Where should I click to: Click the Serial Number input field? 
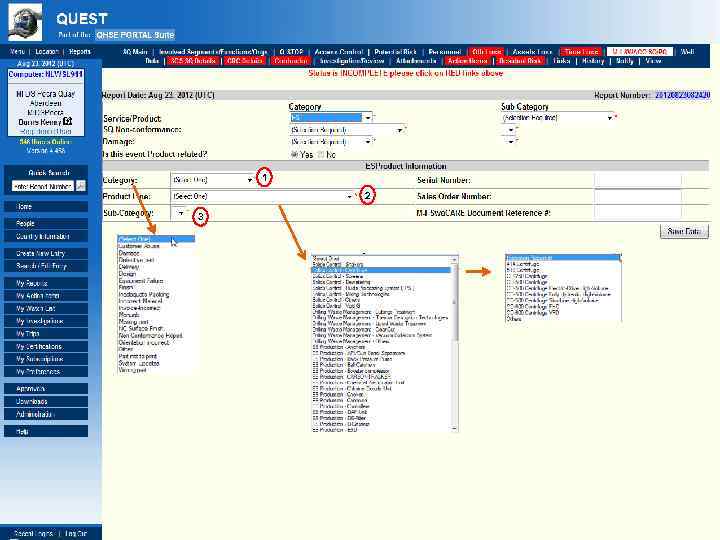tap(638, 180)
